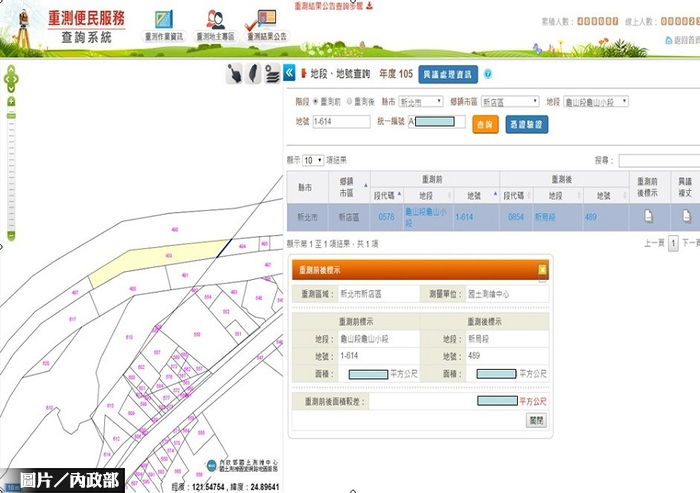Viewport: 700px width, 493px height.
Task: Open the 鄉鎮市區 dropdown showing 新店區
Action: coord(510,102)
